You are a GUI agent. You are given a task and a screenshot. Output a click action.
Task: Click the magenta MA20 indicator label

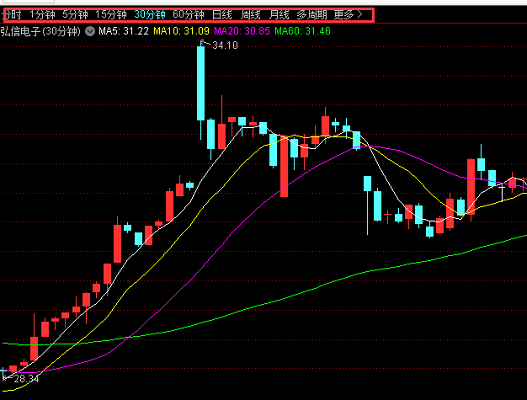coord(242,31)
